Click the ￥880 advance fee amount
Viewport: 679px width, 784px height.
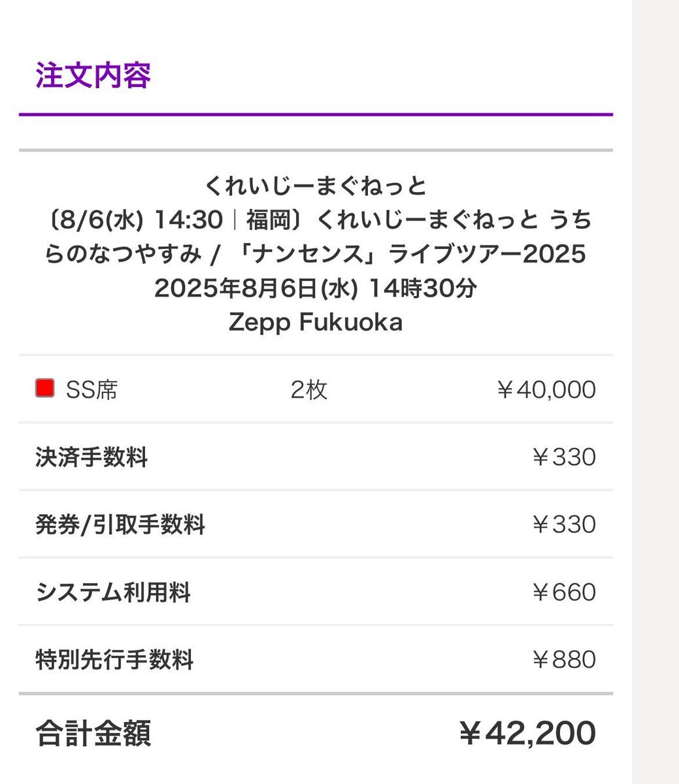[x=563, y=660]
